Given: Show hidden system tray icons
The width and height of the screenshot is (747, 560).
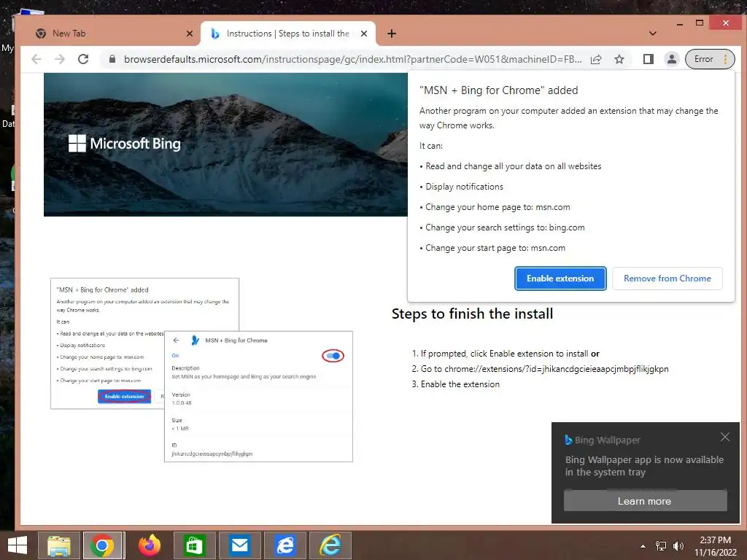Looking at the screenshot, I should coord(643,546).
